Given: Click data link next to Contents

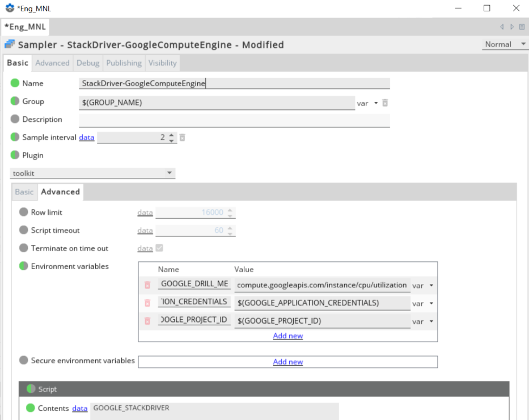Looking at the screenshot, I should tap(80, 408).
